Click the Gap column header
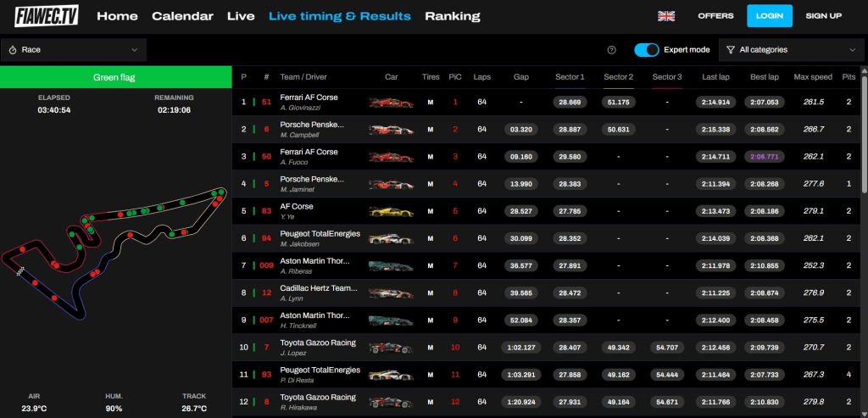The width and height of the screenshot is (868, 418). (521, 77)
